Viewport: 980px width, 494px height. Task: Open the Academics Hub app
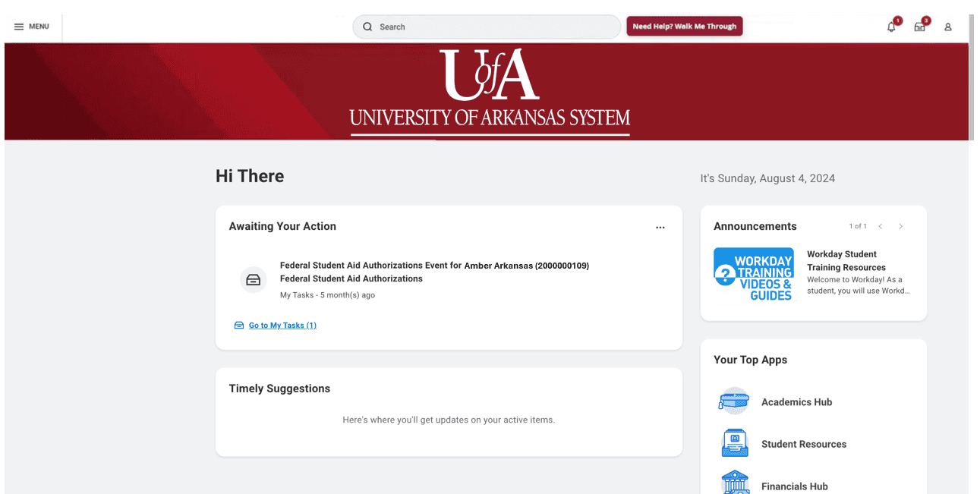796,402
